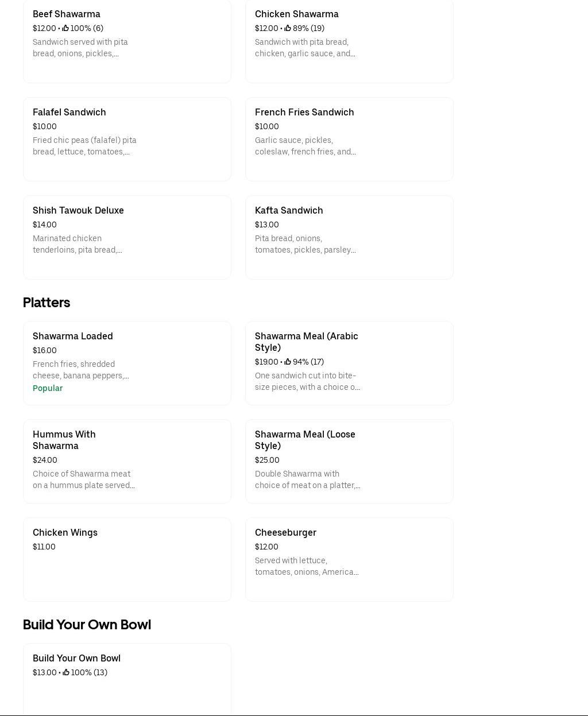Select the Hummus With Shawarma platter
Viewport: 588px width, 716px height.
127,461
